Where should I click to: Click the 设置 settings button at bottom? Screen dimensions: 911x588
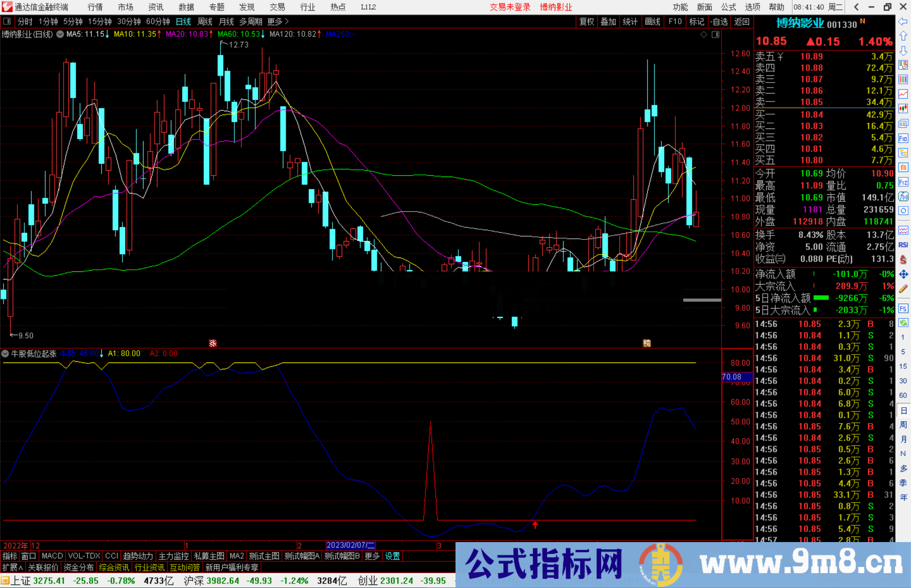click(392, 556)
